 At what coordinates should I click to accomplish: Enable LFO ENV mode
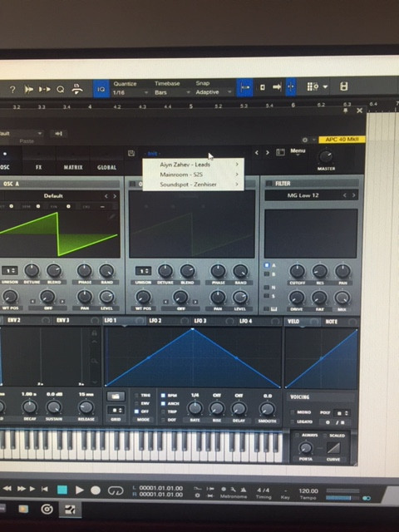[x=136, y=403]
